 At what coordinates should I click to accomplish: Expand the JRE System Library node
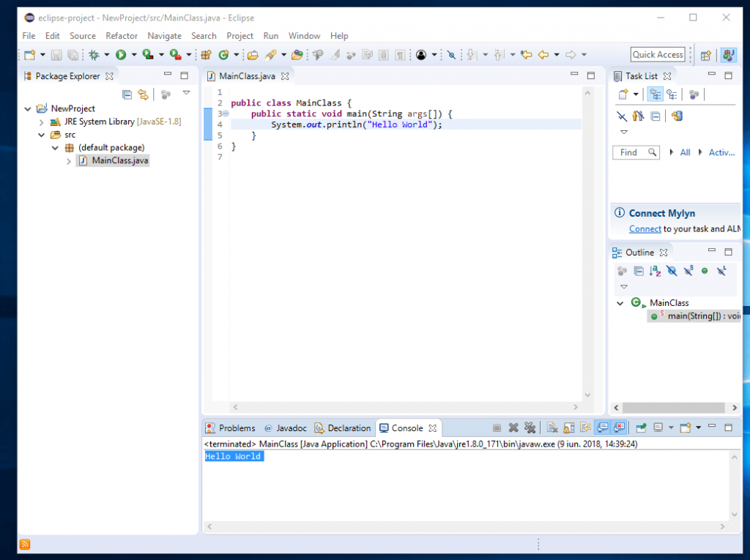[x=42, y=122]
